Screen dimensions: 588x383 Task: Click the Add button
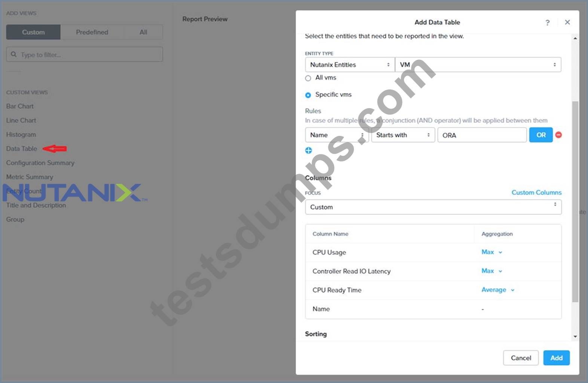pyautogui.click(x=556, y=358)
